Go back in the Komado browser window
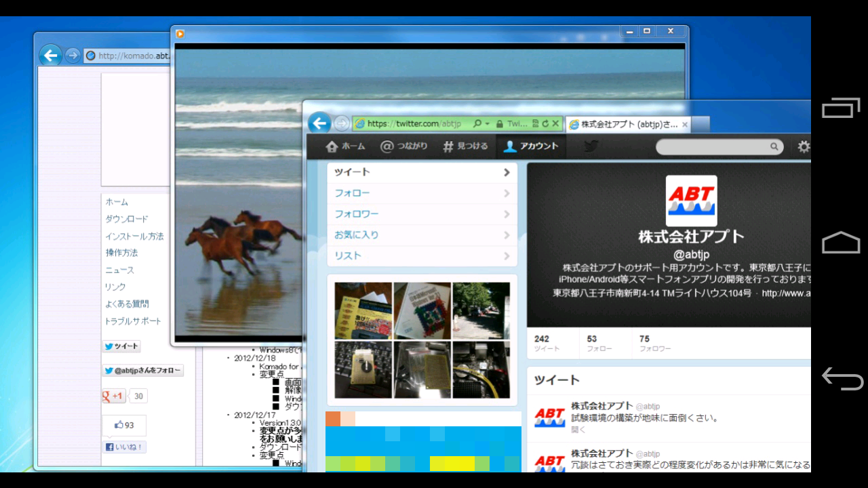Screen dimensions: 868x488 pos(50,55)
